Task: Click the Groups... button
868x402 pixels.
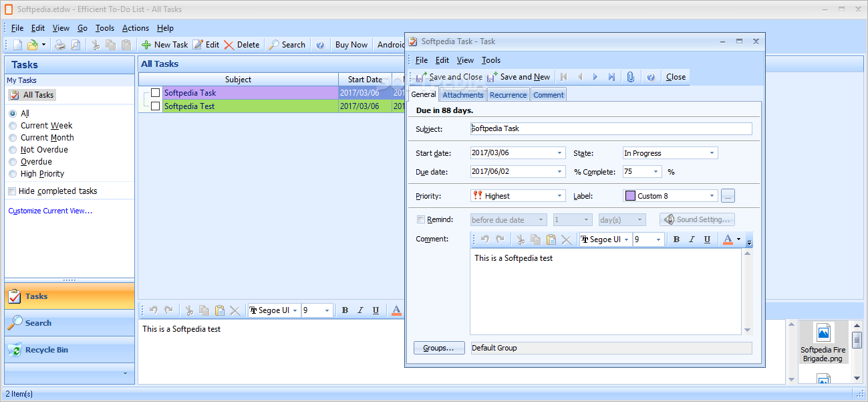Action: click(439, 348)
